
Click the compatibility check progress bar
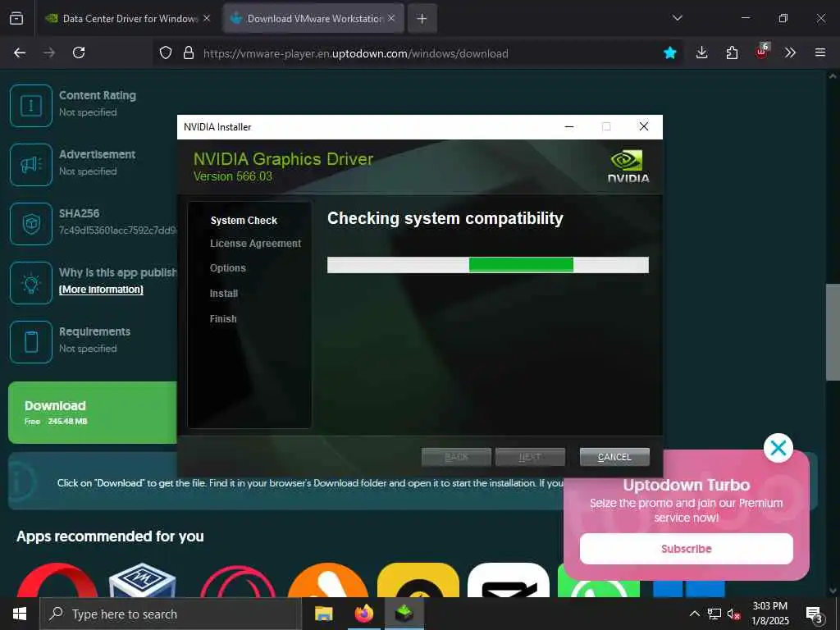(488, 265)
